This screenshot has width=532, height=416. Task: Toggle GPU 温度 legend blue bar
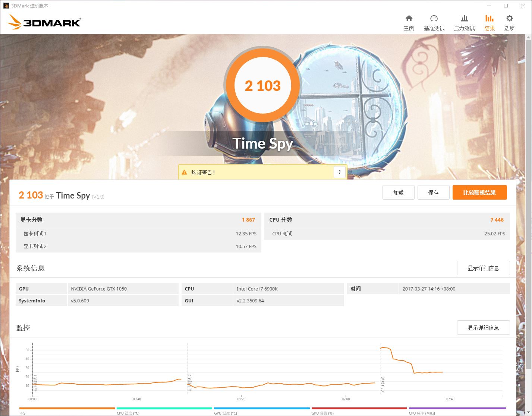pos(262,409)
